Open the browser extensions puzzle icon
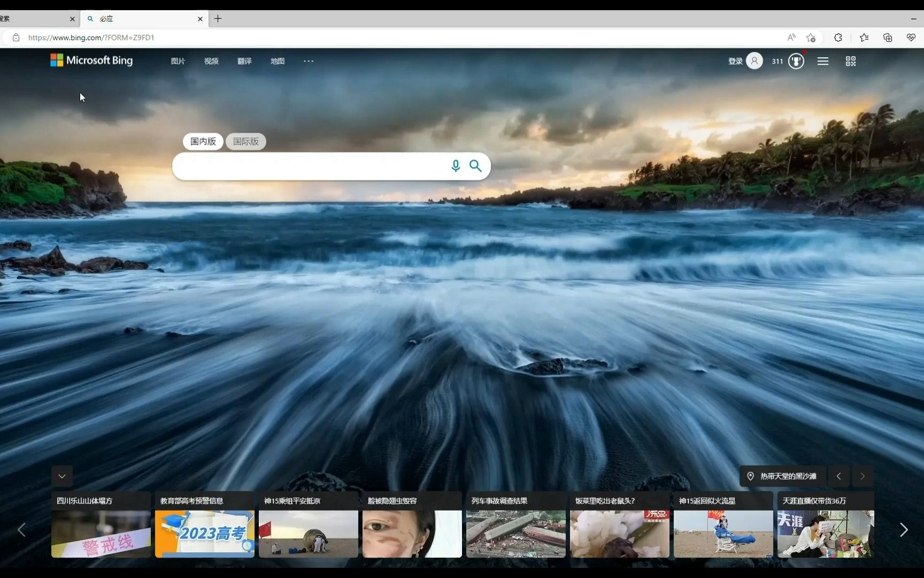 click(x=838, y=37)
